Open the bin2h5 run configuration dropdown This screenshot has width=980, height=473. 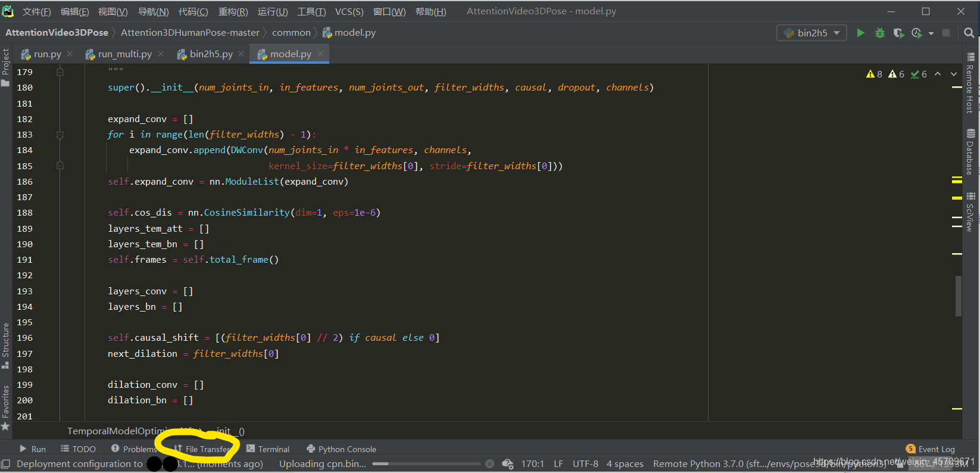click(x=812, y=33)
